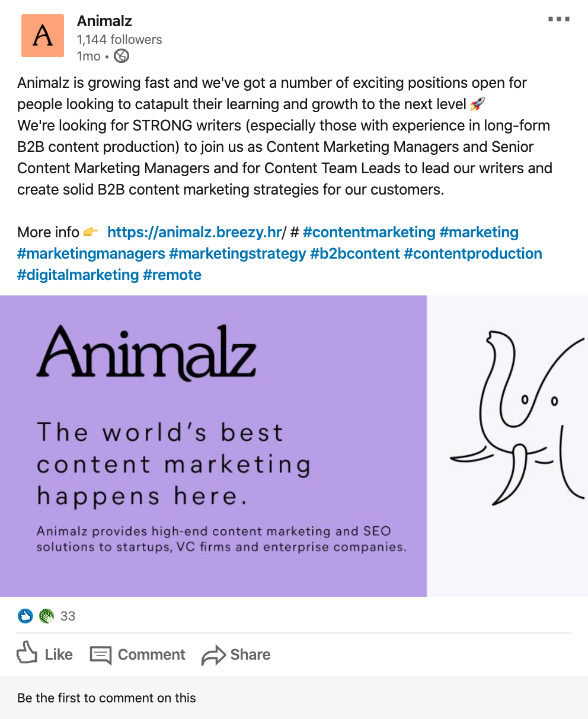Click the green celebrate reaction icon
Screen dimensions: 588x719
point(46,616)
